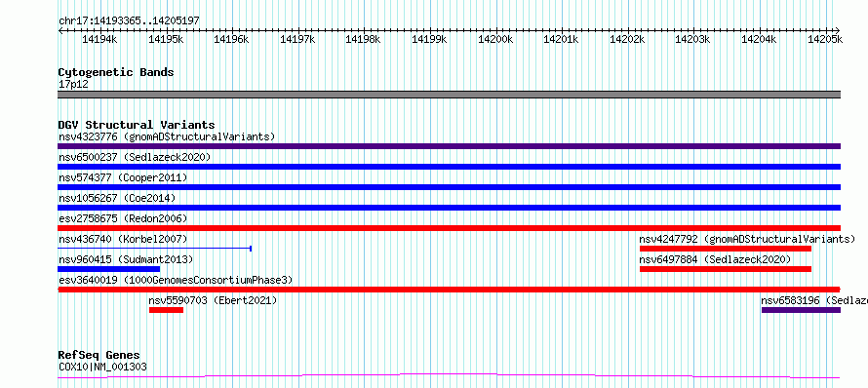The image size is (868, 388).
Task: Select the purple nsv4323776 variant bar
Action: click(x=449, y=146)
